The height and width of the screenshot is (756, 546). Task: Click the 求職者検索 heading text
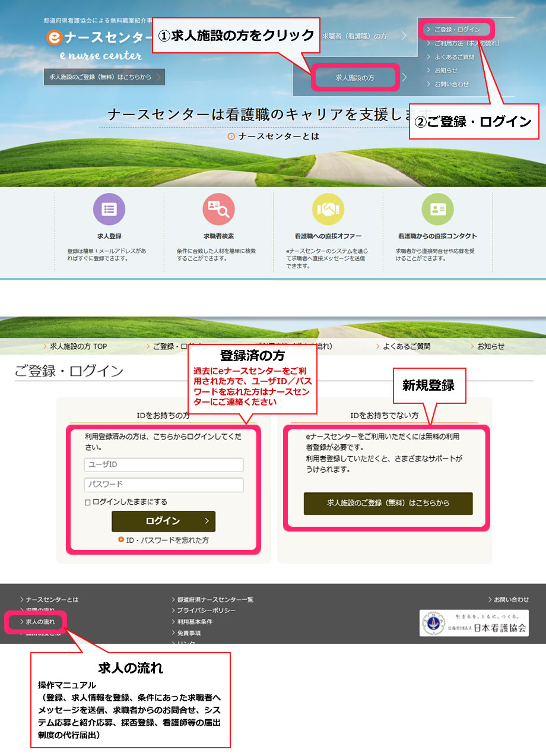pos(218,236)
